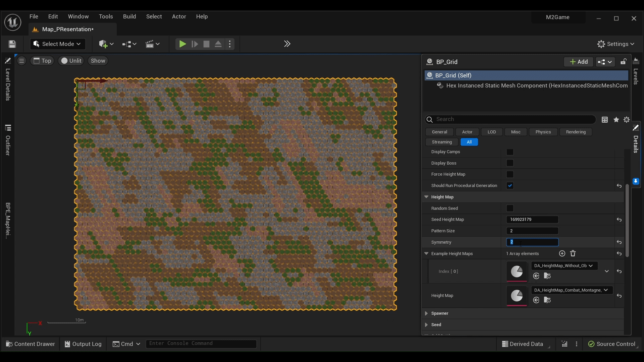644x362 pixels.
Task: Click the Pattern Size value field
Action: [x=532, y=231]
